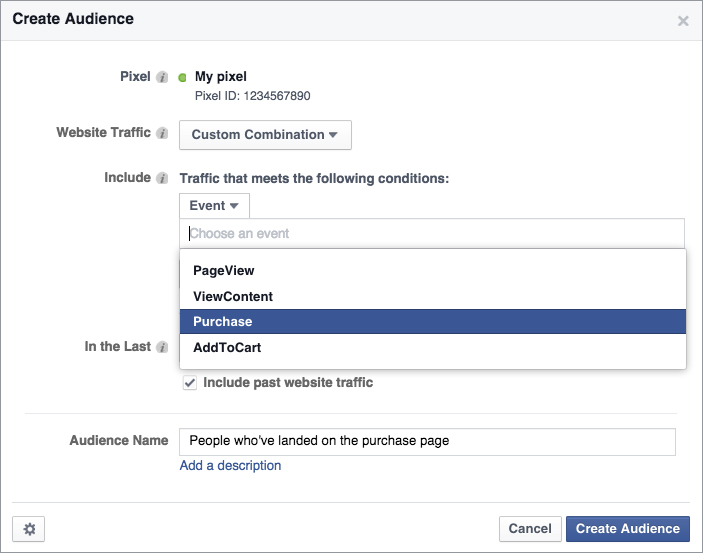Select the highlighted Purchase event

(433, 322)
